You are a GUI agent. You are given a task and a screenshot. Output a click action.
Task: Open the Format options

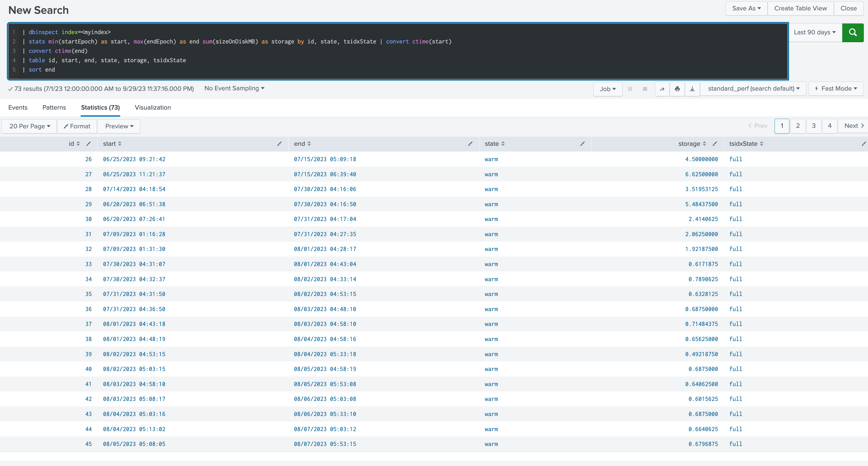click(77, 126)
